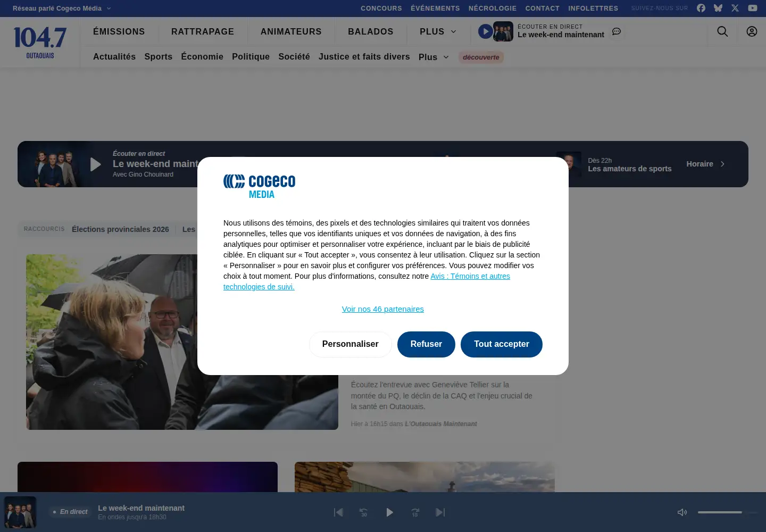Go to Sports section
This screenshot has width=766, height=532.
click(159, 57)
